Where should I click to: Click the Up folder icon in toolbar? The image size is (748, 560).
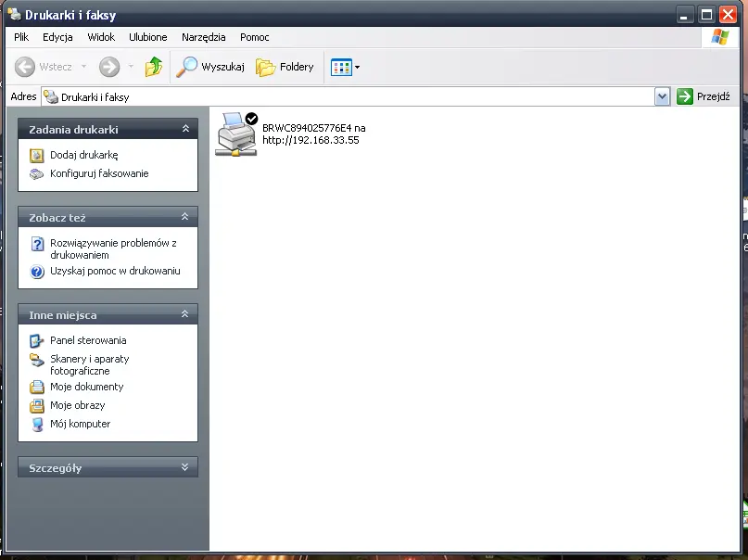[x=154, y=67]
